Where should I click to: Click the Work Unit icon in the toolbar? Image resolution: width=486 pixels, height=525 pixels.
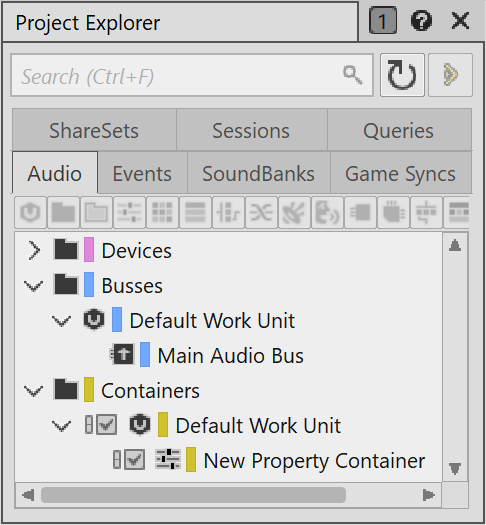point(30,212)
